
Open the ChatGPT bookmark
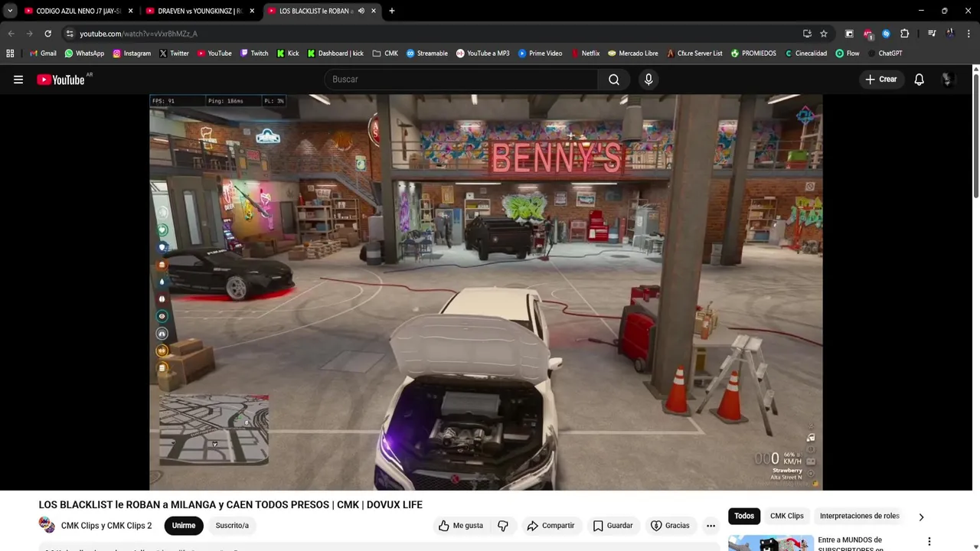(x=884, y=54)
